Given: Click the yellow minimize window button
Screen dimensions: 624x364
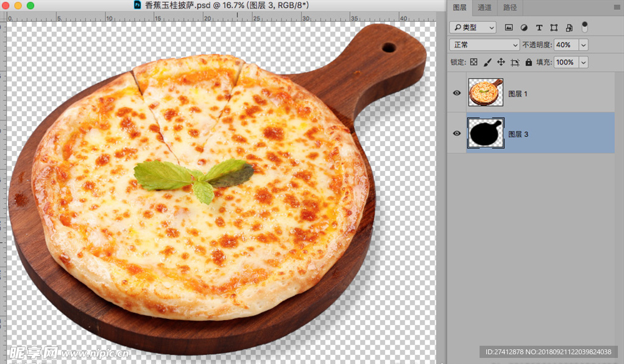Looking at the screenshot, I should point(18,5).
